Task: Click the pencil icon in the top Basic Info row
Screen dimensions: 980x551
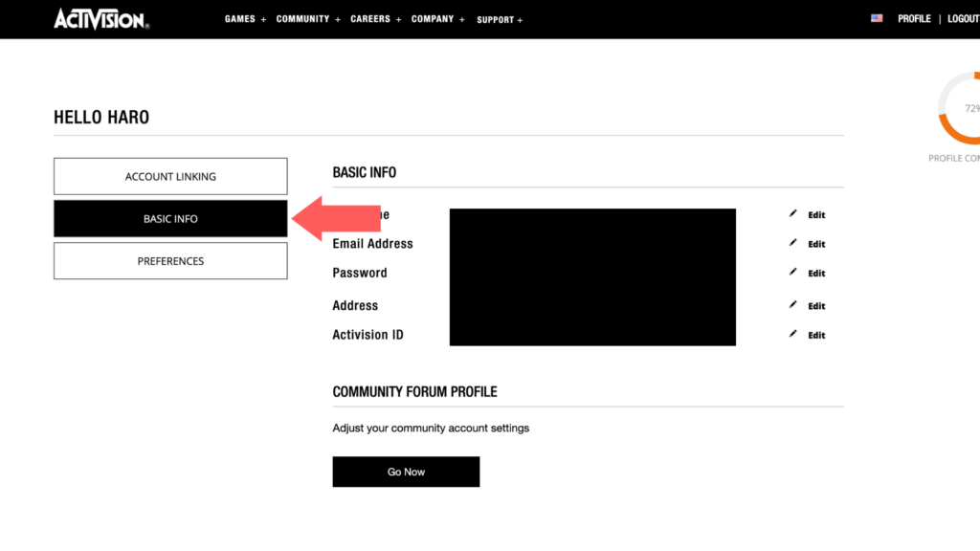Action: [x=792, y=213]
